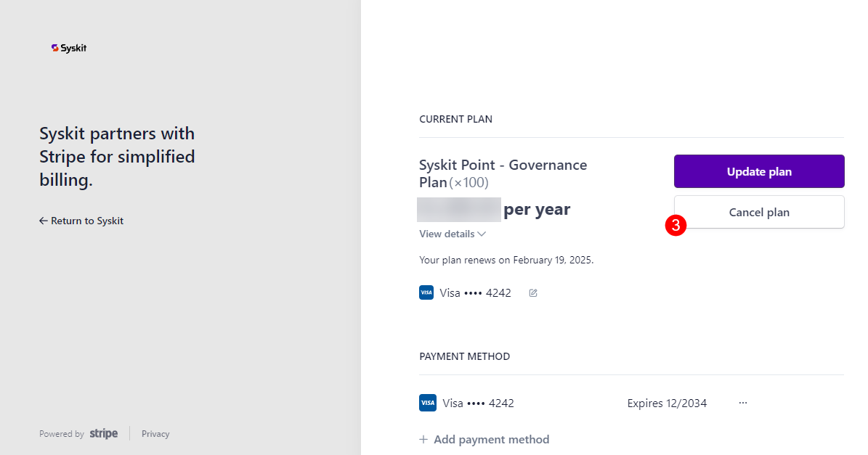Click the Cancel plan button
Image resolution: width=868 pixels, height=455 pixels.
click(758, 212)
